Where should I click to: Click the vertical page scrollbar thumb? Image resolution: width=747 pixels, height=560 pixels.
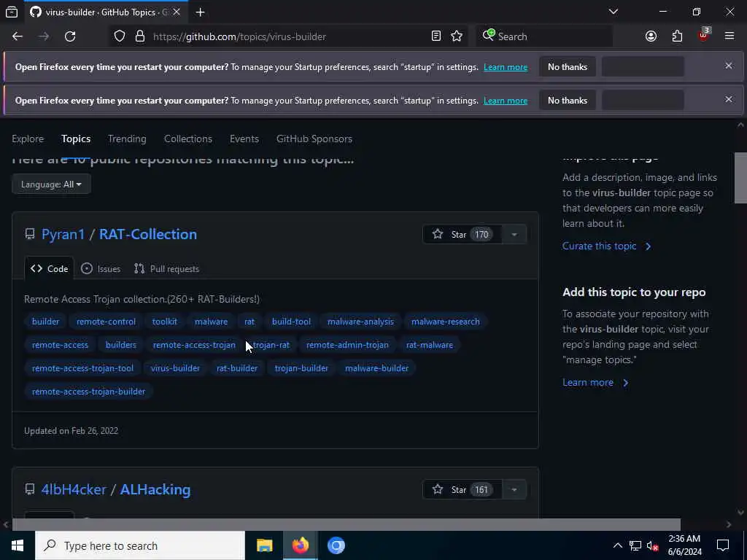pos(740,178)
